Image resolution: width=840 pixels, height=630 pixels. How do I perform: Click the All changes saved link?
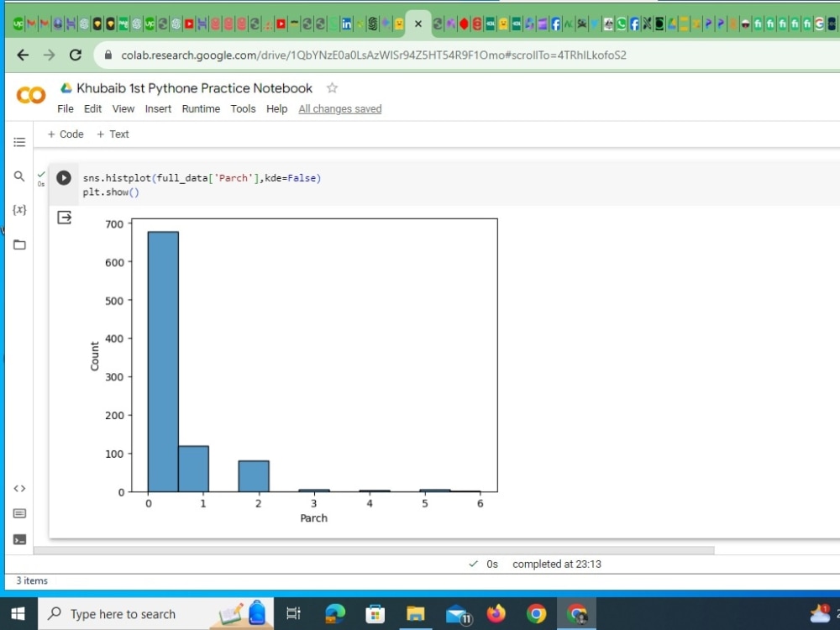[339, 108]
